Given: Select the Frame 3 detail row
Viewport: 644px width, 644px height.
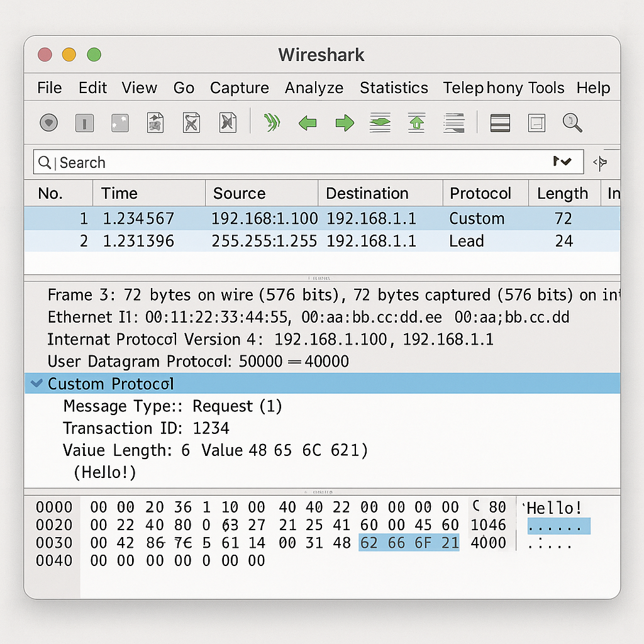Looking at the screenshot, I should pos(322,295).
